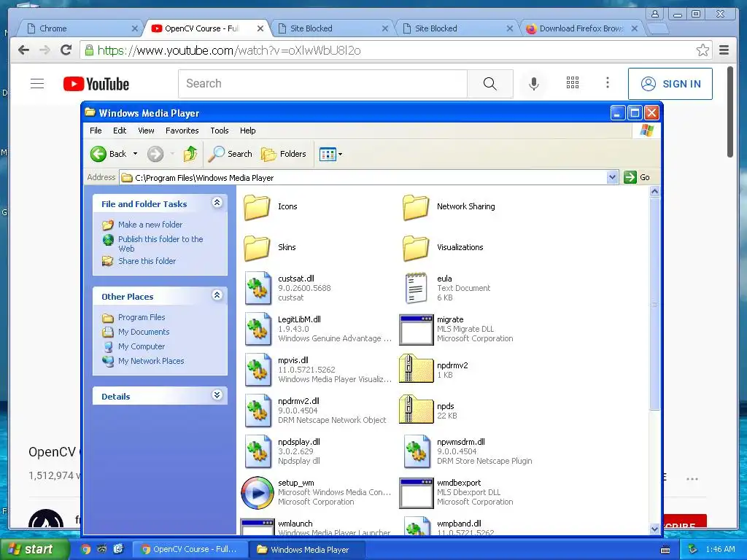Click Chrome icon in quick launch
This screenshot has width=747, height=560.
tap(85, 550)
